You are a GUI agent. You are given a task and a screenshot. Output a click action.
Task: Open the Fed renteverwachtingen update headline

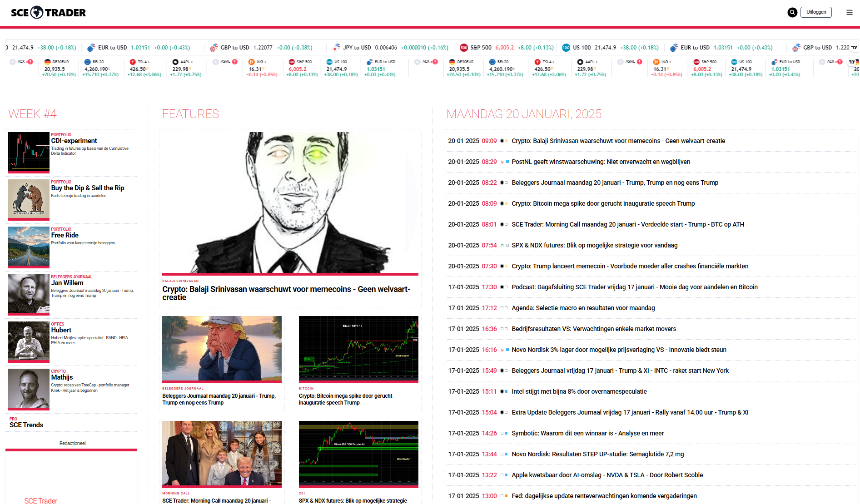604,496
